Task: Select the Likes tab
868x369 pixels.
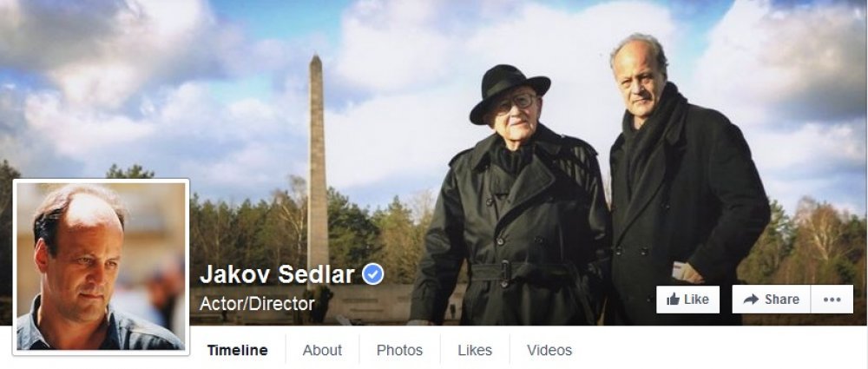Action: click(x=475, y=350)
